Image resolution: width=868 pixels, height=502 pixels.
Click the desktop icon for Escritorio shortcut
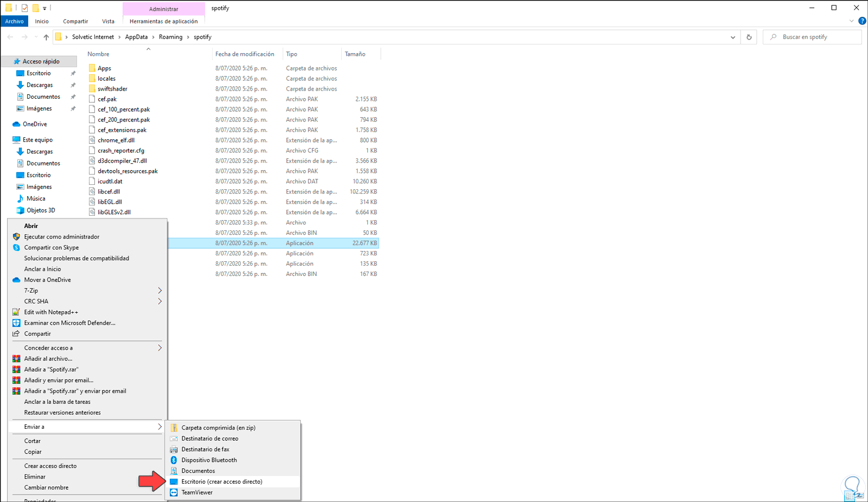(174, 482)
